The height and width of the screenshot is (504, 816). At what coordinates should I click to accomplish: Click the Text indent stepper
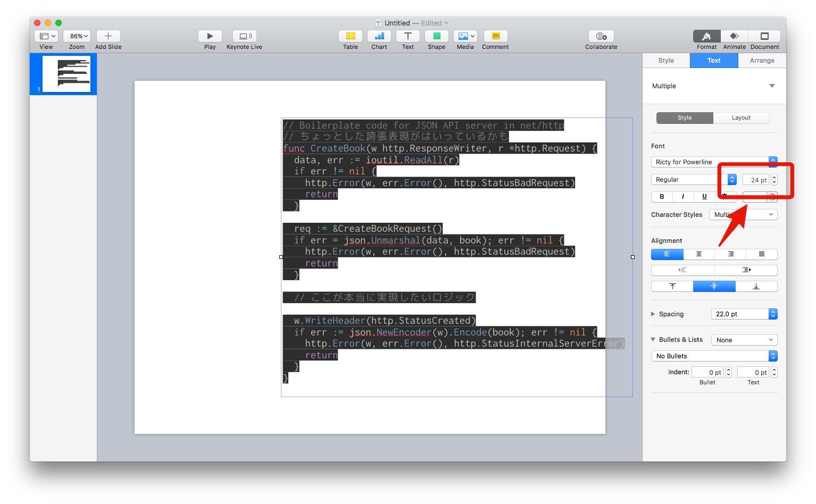coord(775,372)
